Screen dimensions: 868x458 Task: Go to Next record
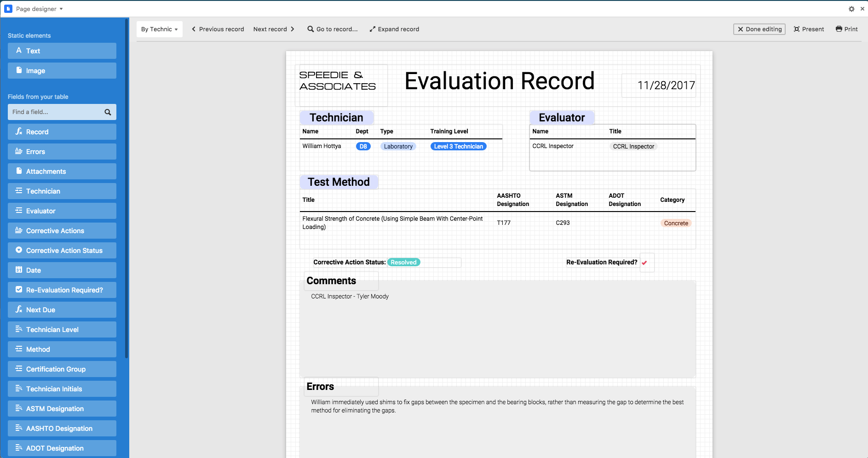(274, 29)
